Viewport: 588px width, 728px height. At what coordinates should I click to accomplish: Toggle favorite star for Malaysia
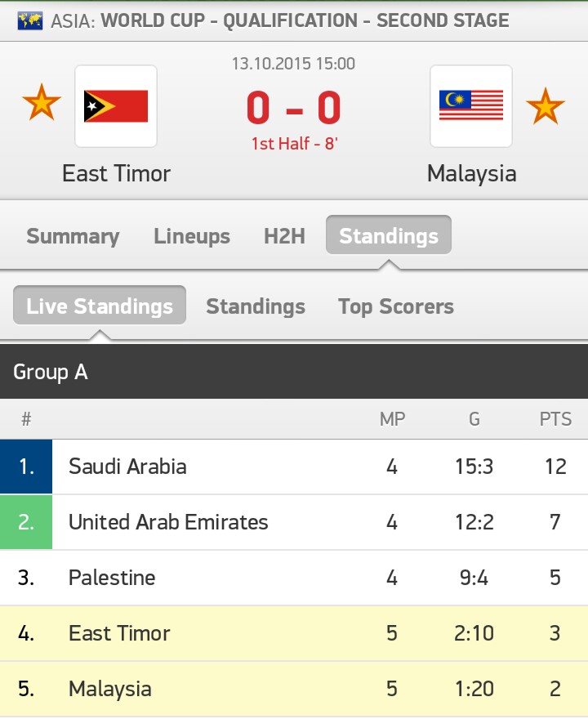click(545, 105)
